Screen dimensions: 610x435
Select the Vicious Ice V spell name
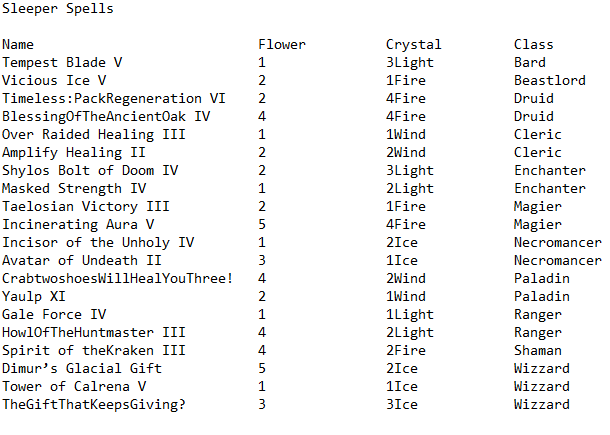tap(54, 81)
